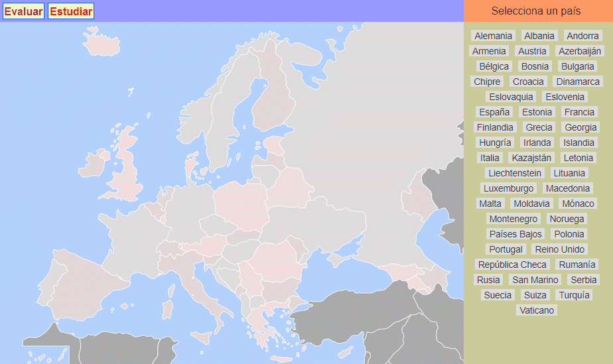Viewport: 613px width, 364px height.
Task: Select the Armenia label
Action: [x=489, y=51]
